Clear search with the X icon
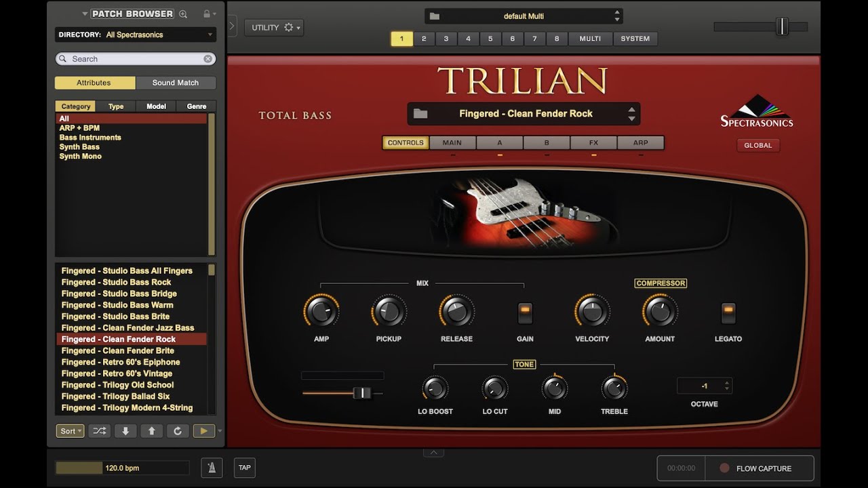 pos(208,59)
